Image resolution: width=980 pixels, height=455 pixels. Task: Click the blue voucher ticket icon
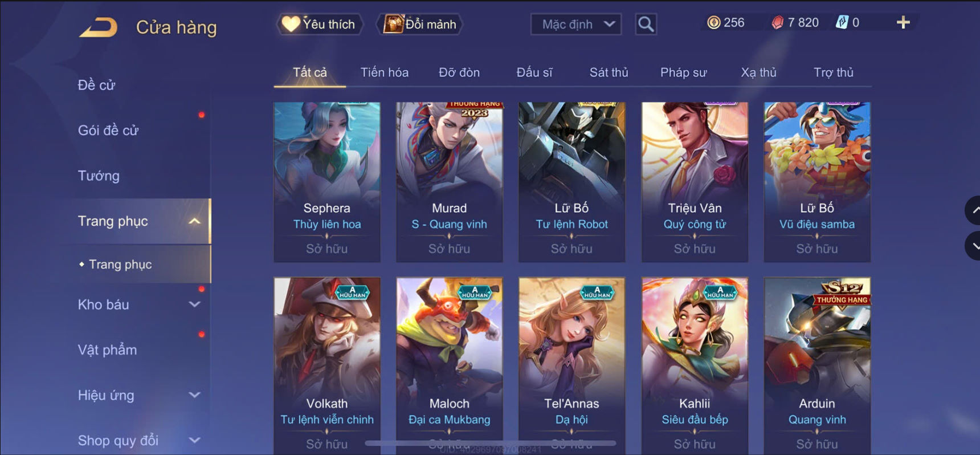pos(842,23)
